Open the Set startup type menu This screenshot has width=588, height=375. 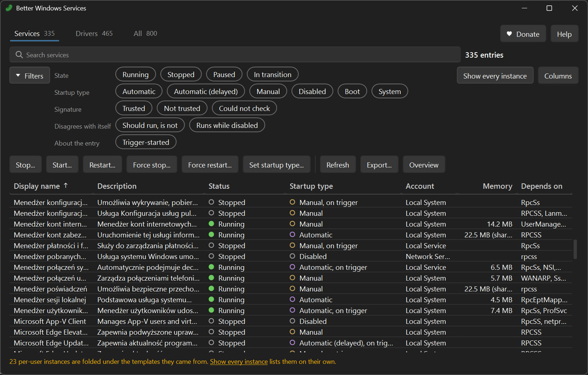[276, 165]
